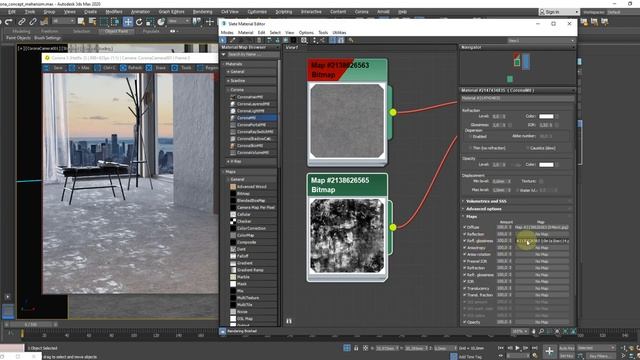The height and width of the screenshot is (360, 640).
Task: Toggle the Parameter Editor icon in Slate toolbar
Action: (341, 40)
